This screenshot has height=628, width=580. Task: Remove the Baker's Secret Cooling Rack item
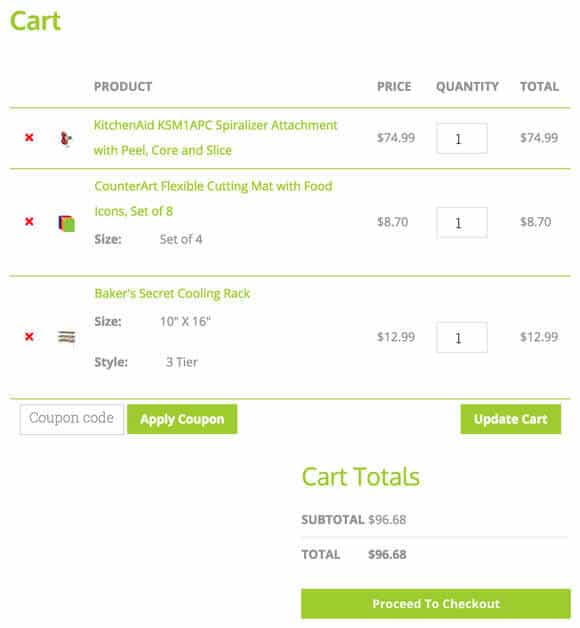point(29,336)
